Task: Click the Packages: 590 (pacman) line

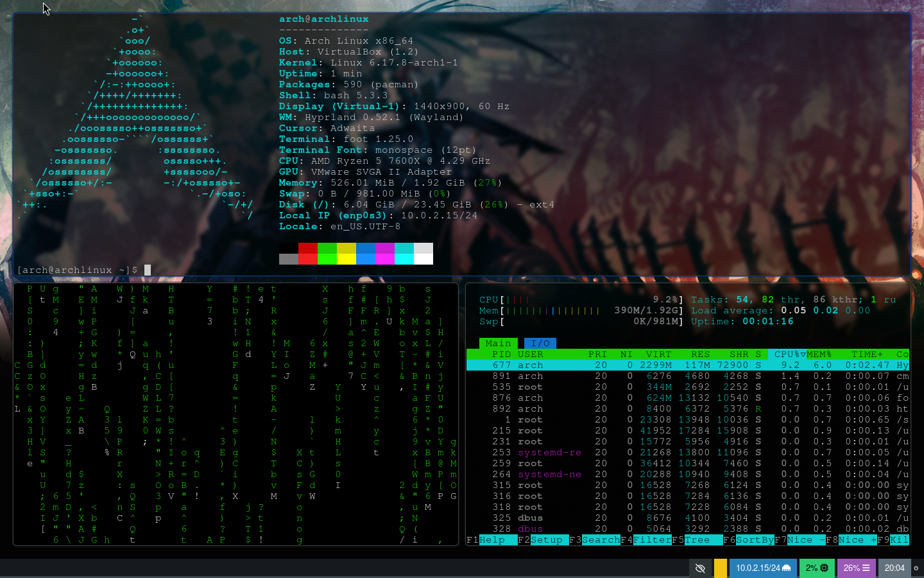Action: pos(349,85)
